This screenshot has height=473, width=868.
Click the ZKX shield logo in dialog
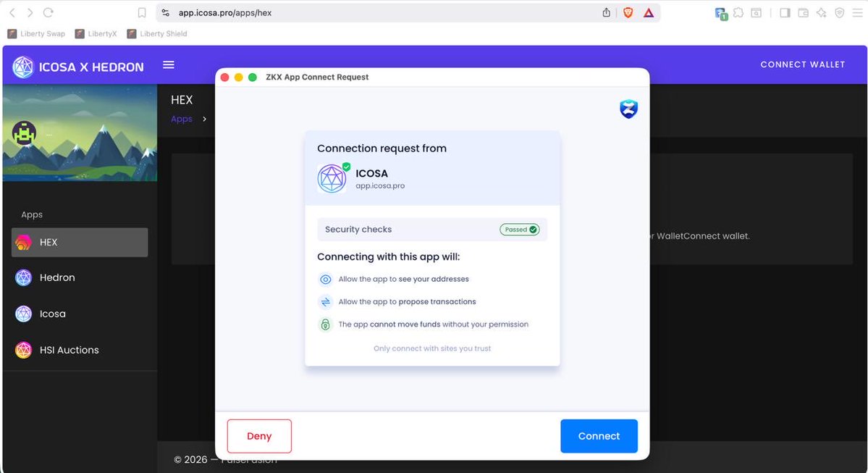629,109
